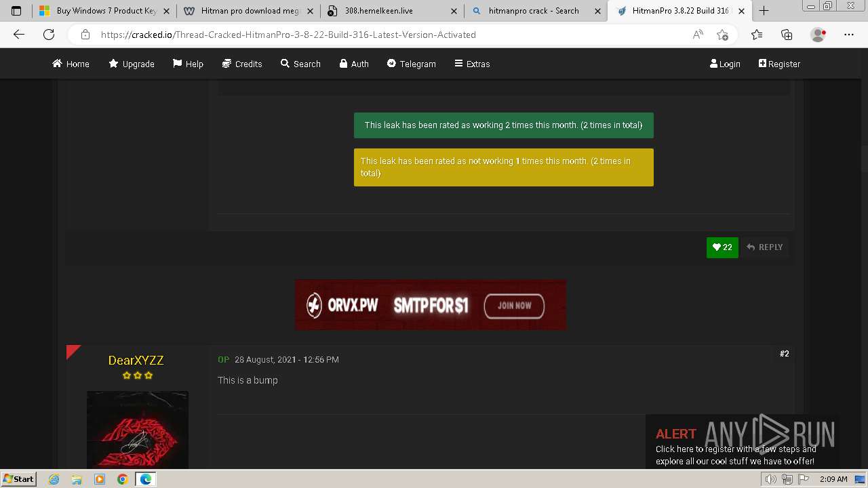Add this page to favorites
The height and width of the screenshot is (488, 868).
[722, 35]
